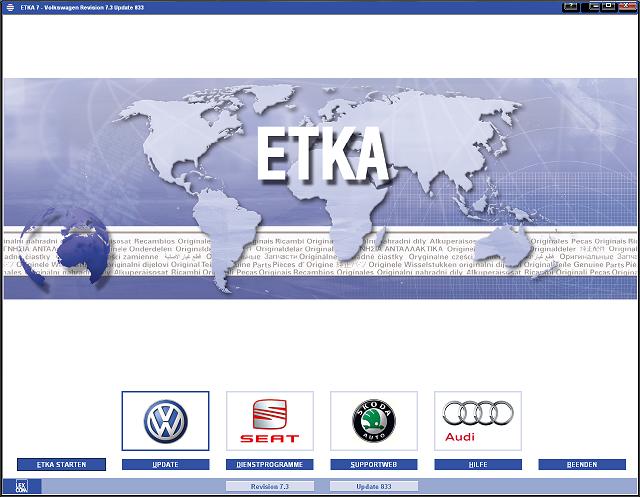Open the ETKA title bar system menu icon
The height and width of the screenshot is (497, 640).
[10, 7]
